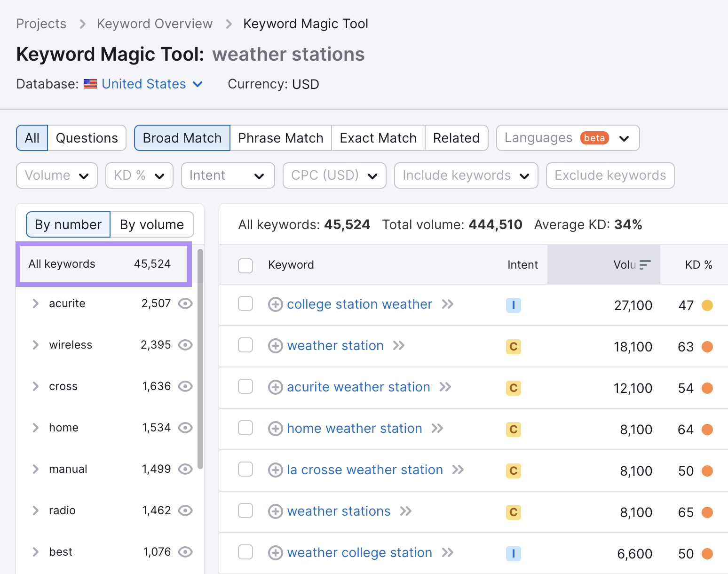Add 'weather station' keyword via plus icon
Viewport: 728px width, 574px height.
tap(275, 346)
